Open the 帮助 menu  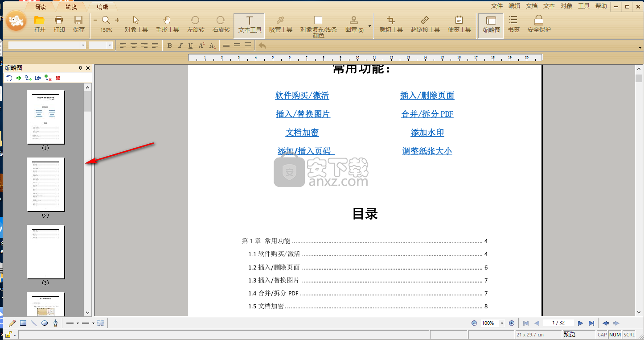(601, 6)
